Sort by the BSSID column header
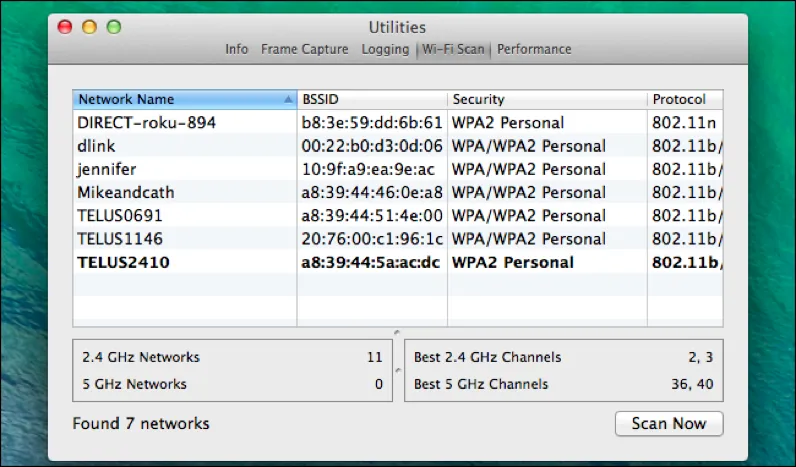This screenshot has height=467, width=796. click(x=371, y=100)
